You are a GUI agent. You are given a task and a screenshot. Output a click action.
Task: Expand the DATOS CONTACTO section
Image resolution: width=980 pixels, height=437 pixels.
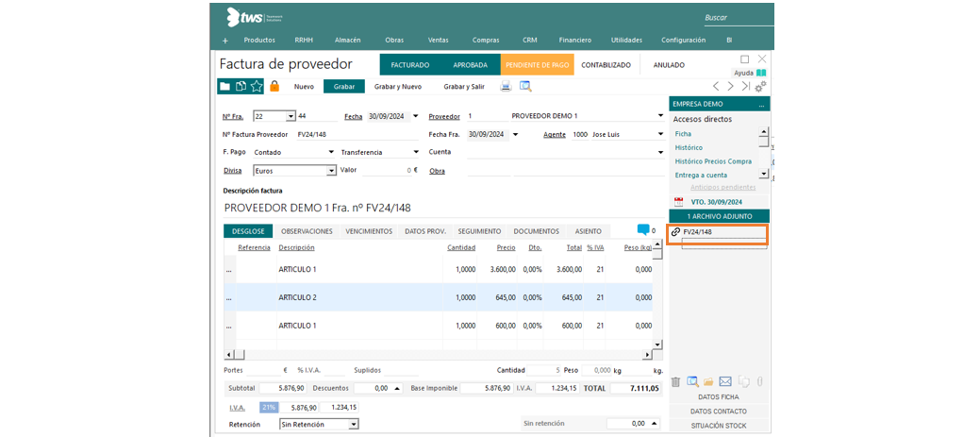point(718,412)
